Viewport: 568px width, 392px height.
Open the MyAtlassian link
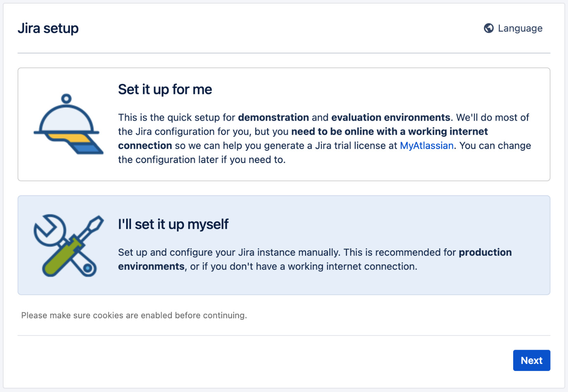point(427,145)
